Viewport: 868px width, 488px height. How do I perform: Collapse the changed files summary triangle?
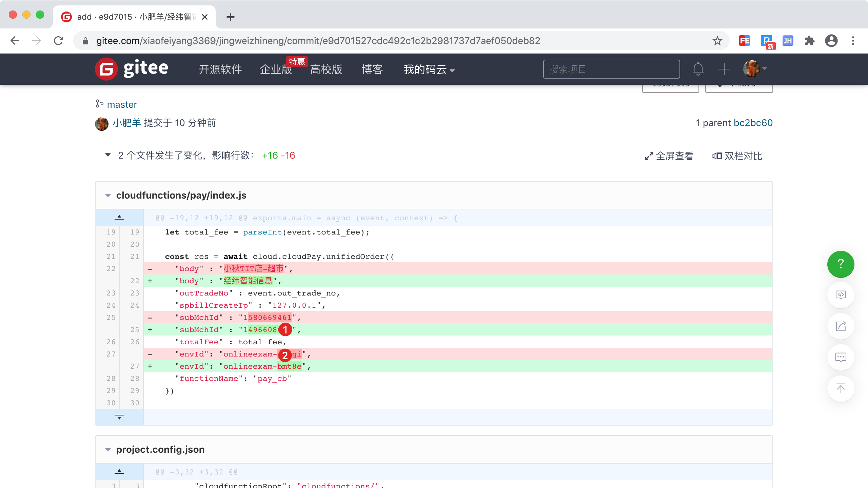point(108,155)
